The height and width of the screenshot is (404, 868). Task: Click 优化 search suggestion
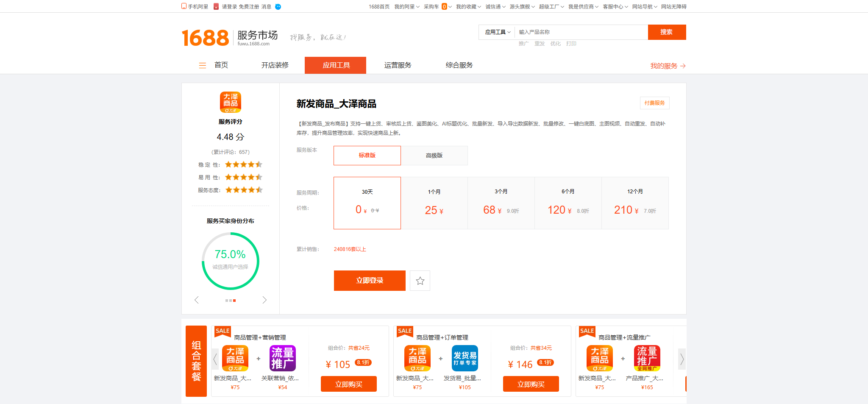pyautogui.click(x=555, y=44)
